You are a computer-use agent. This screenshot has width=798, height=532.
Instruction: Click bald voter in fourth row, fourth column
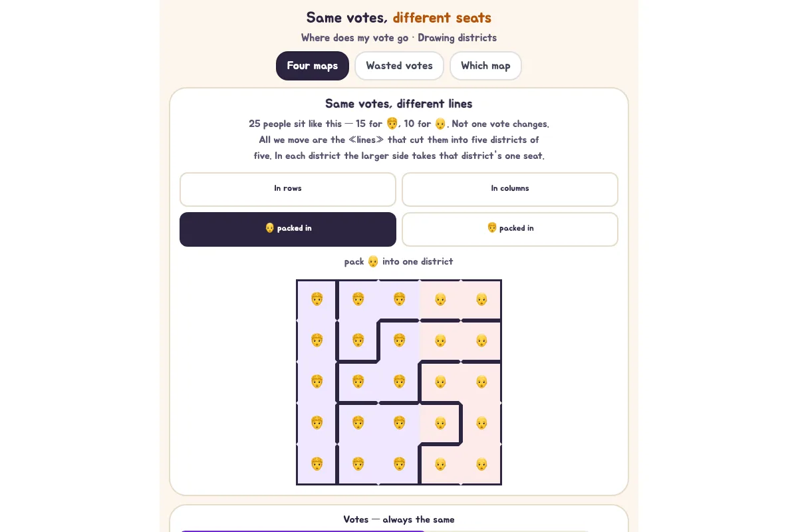tap(440, 423)
